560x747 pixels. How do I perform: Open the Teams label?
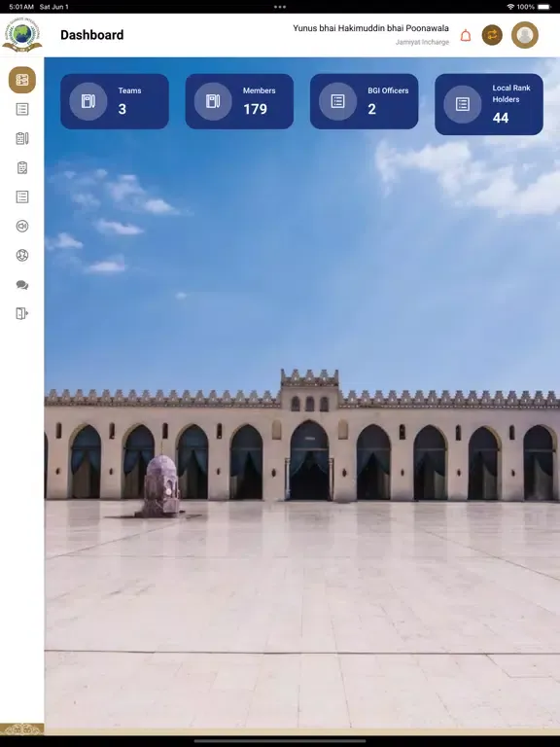[x=129, y=90]
